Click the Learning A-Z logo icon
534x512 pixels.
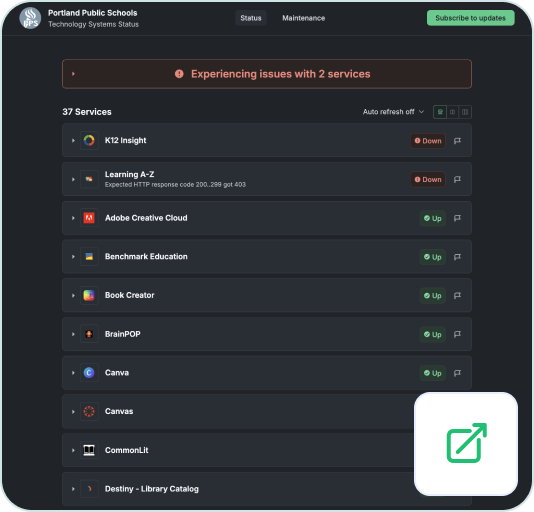point(89,179)
